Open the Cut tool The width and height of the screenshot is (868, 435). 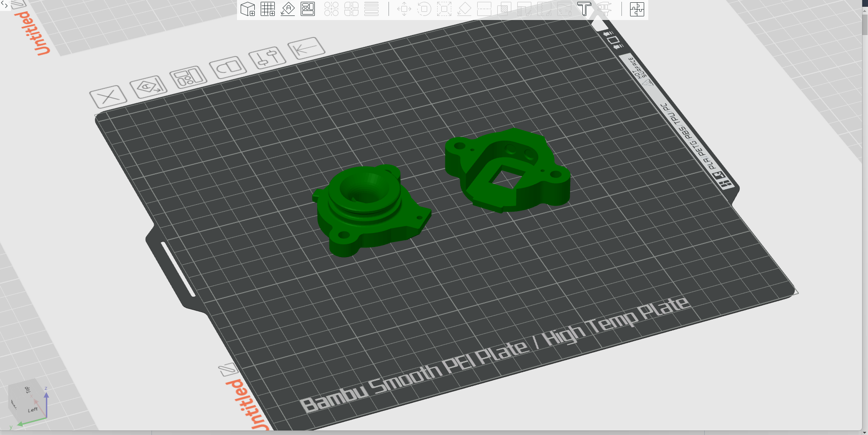click(484, 9)
